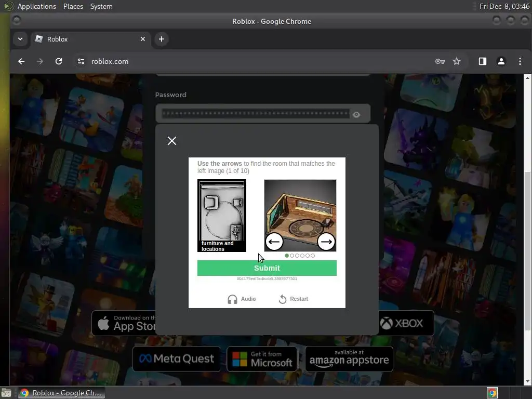
Task: Close the Roblox tab
Action: (143, 39)
